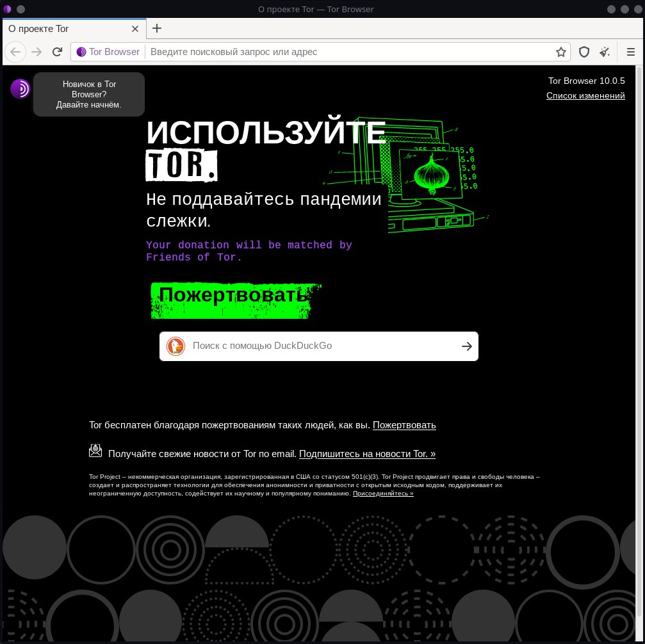Close the 'О проекте Tor' tab

coord(135,29)
